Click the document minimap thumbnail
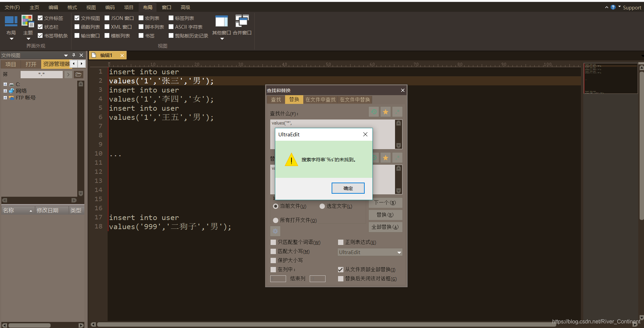644x328 pixels. click(611, 78)
